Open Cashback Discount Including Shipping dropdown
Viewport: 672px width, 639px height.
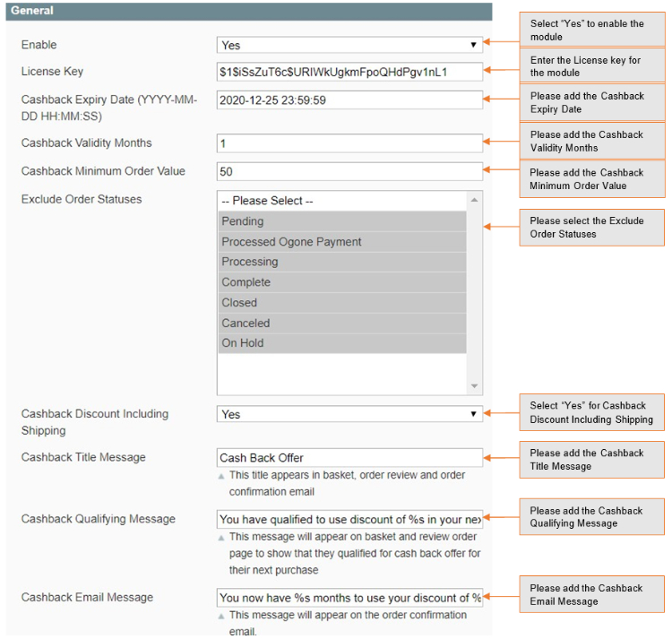[x=349, y=415]
